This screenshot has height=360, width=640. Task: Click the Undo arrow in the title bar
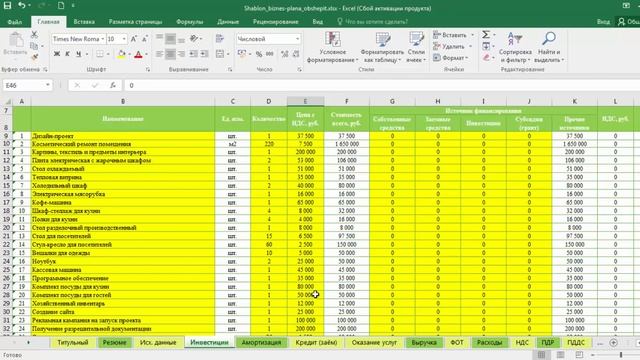click(x=22, y=5)
